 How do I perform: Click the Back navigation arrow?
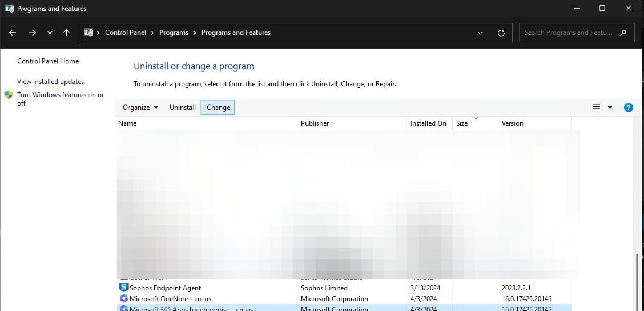13,33
